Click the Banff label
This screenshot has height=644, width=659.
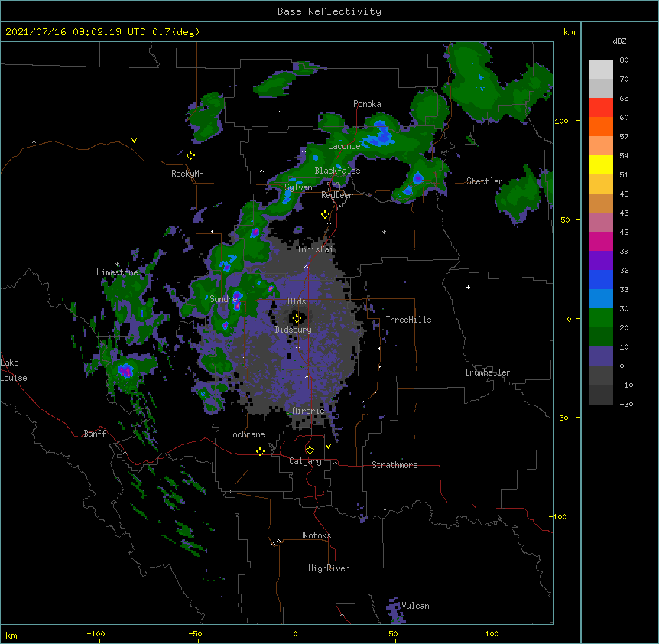click(95, 434)
